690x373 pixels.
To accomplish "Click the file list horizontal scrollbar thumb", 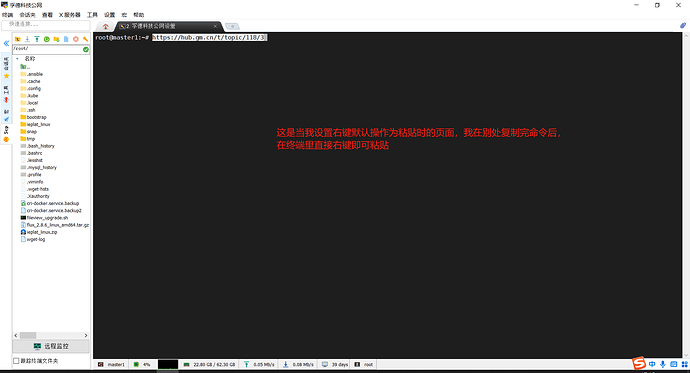I will [28, 335].
